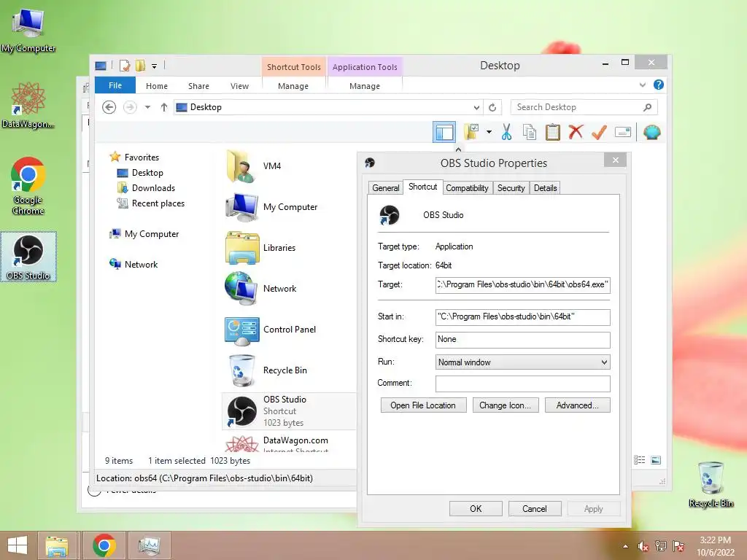Click the Classic Shell settings icon
This screenshot has height=560, width=747.
point(651,132)
